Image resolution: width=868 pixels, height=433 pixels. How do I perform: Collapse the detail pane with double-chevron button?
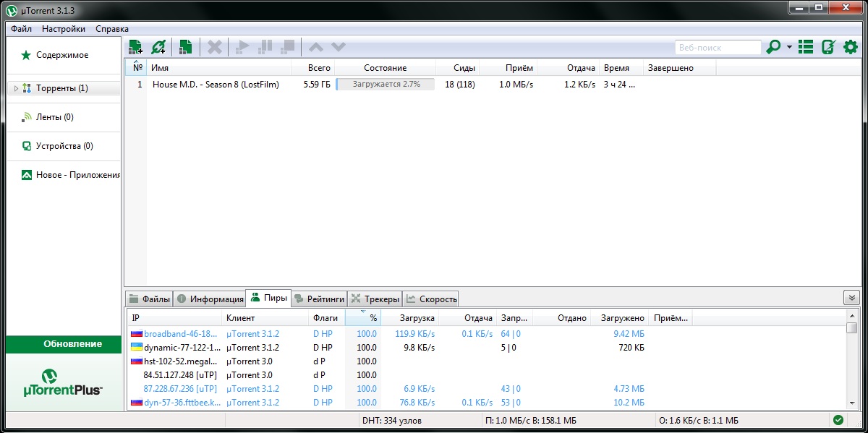(851, 298)
